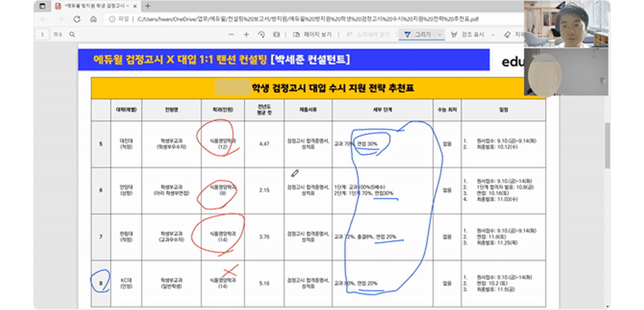
Task: Zoom in with the plus button
Action: tap(246, 34)
